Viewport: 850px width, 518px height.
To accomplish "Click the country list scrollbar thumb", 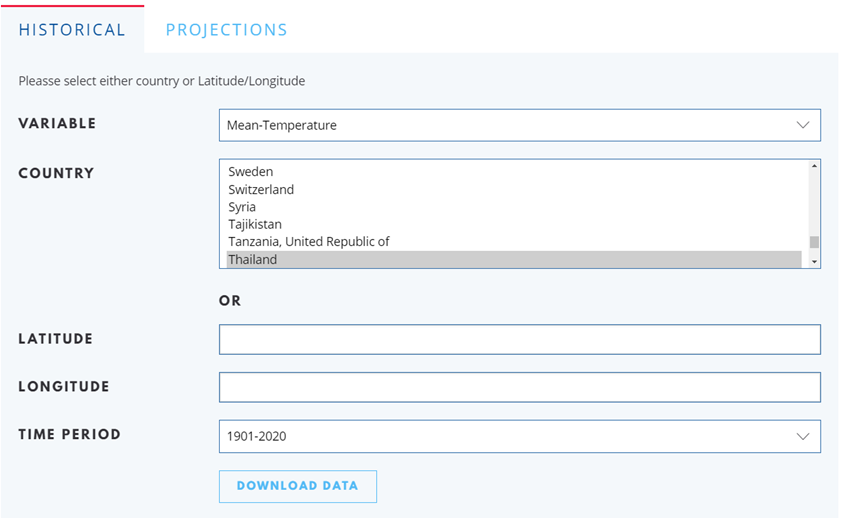I will pyautogui.click(x=814, y=241).
